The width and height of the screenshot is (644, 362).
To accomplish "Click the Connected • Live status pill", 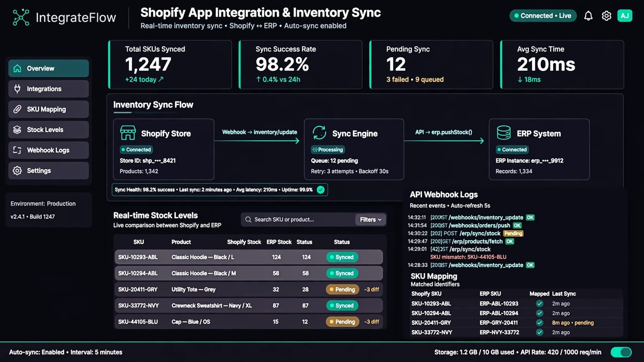I will tap(543, 16).
